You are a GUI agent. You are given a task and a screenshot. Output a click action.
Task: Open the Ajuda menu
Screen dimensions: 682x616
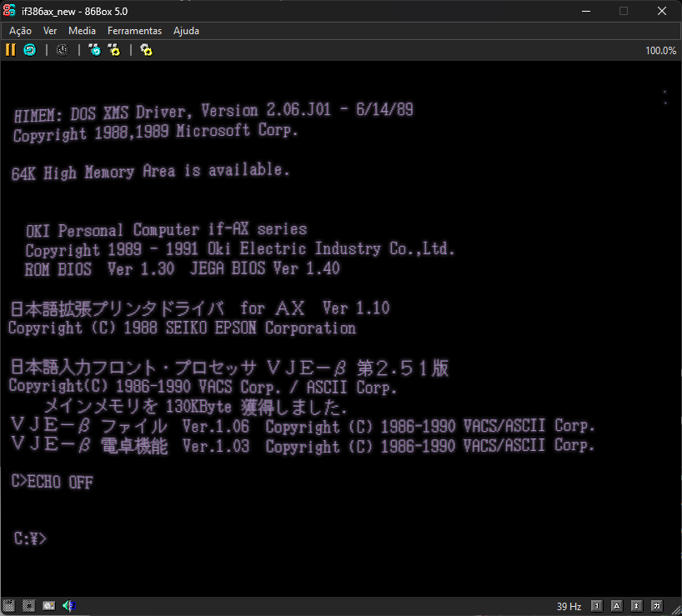(186, 31)
